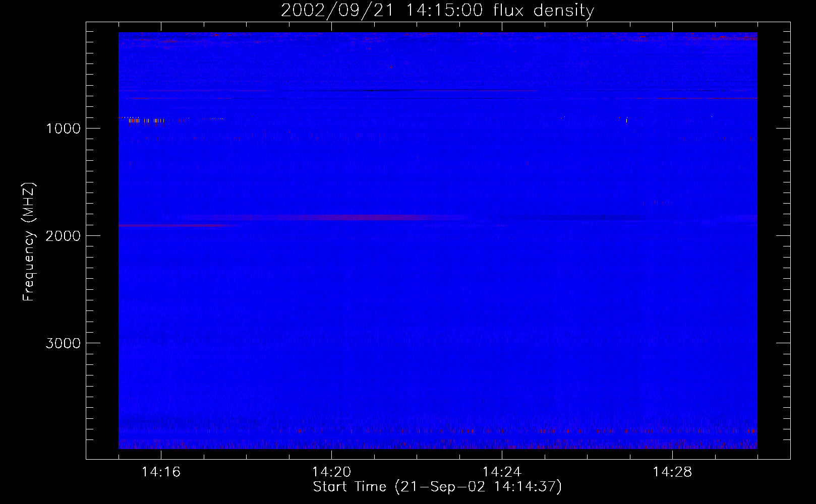Select the 14:24 time tick label
The width and height of the screenshot is (816, 504).
click(x=502, y=472)
